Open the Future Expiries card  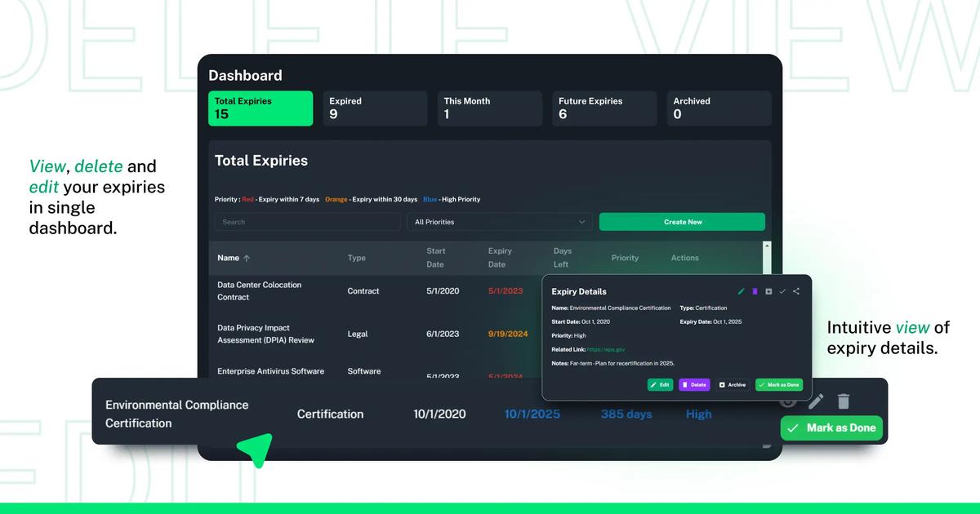pyautogui.click(x=604, y=109)
